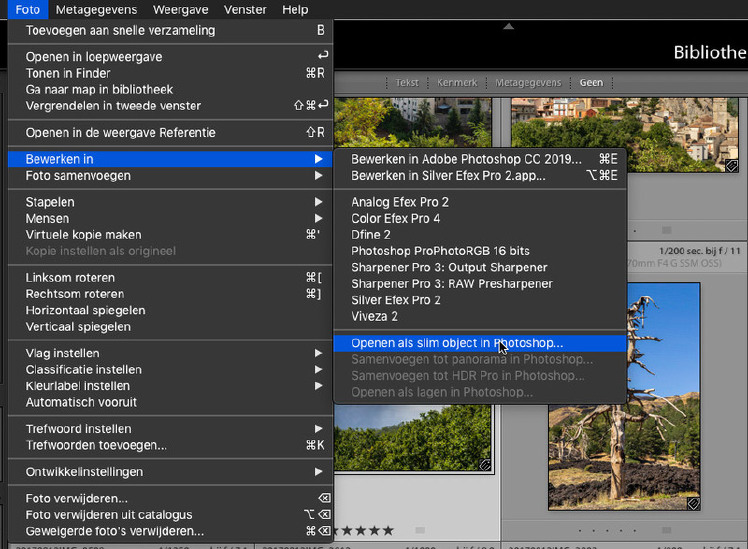
Task: Expand the Stapelen submenu
Action: 170,202
